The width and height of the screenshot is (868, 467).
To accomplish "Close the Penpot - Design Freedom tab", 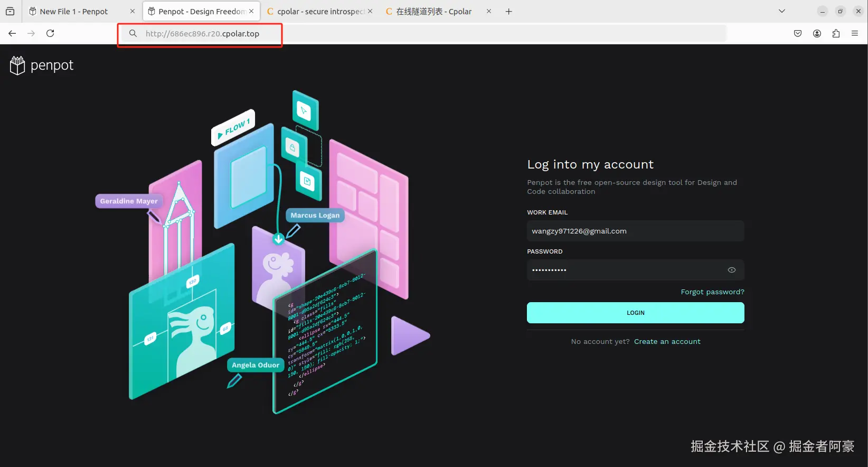I will (x=251, y=11).
